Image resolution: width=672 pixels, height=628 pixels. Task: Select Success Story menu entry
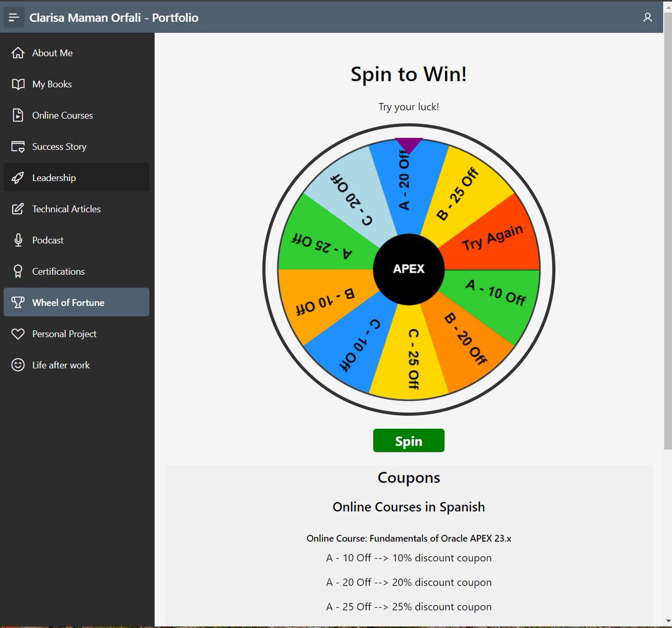(76, 147)
